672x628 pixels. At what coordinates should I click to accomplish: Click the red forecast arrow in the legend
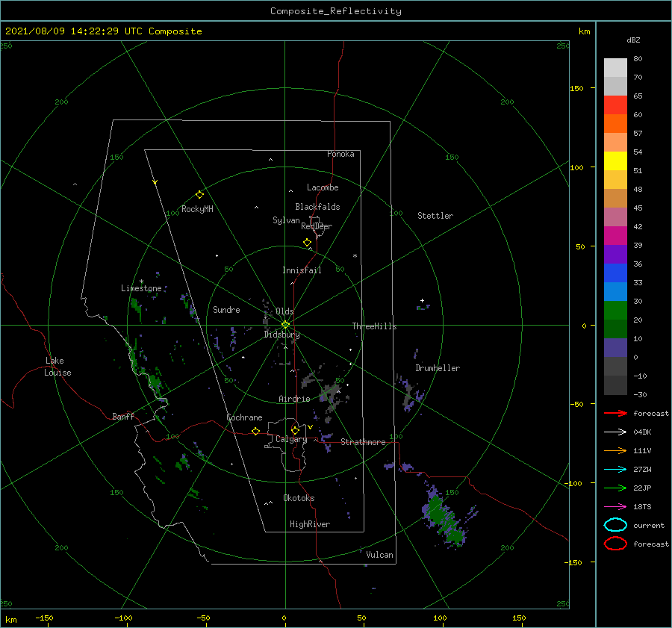click(615, 413)
